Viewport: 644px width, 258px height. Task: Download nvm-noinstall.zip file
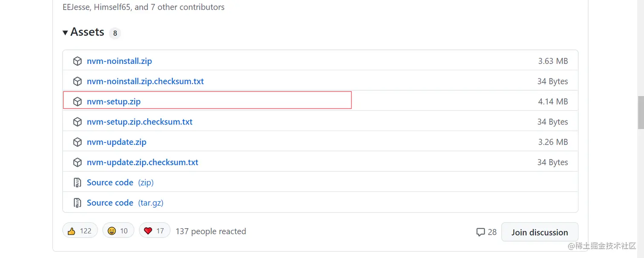click(x=119, y=61)
